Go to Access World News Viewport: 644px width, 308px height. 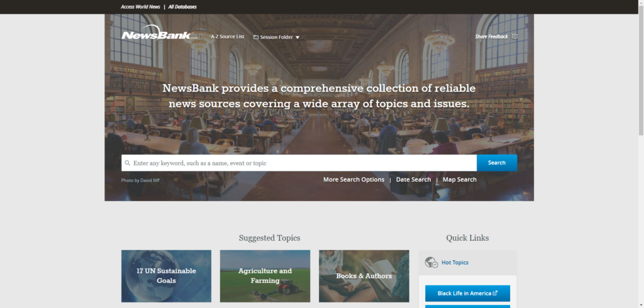point(140,6)
